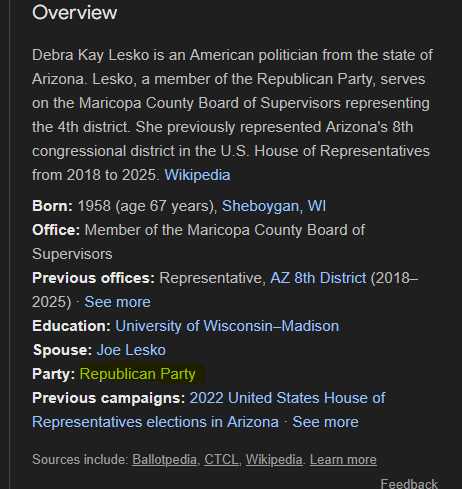462x489 pixels.
Task: Click Learn more about sources
Action: (x=343, y=459)
